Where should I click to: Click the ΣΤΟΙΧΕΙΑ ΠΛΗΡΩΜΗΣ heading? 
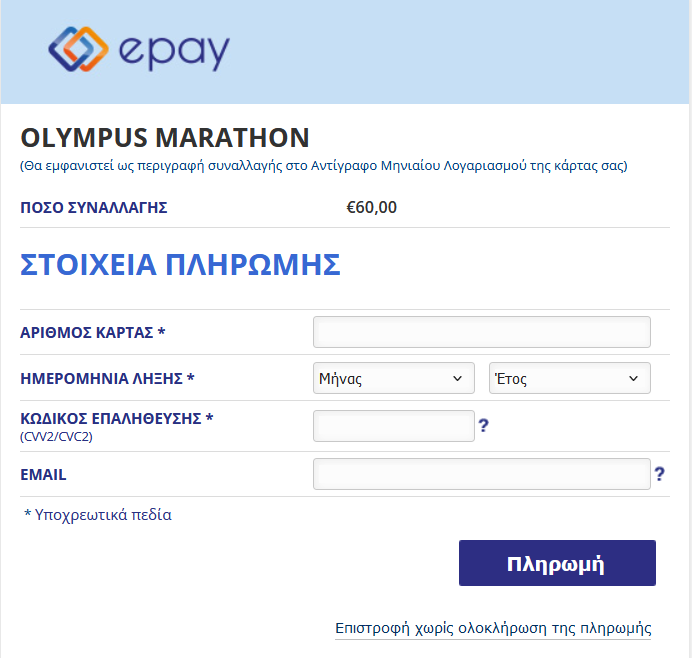coord(181,265)
